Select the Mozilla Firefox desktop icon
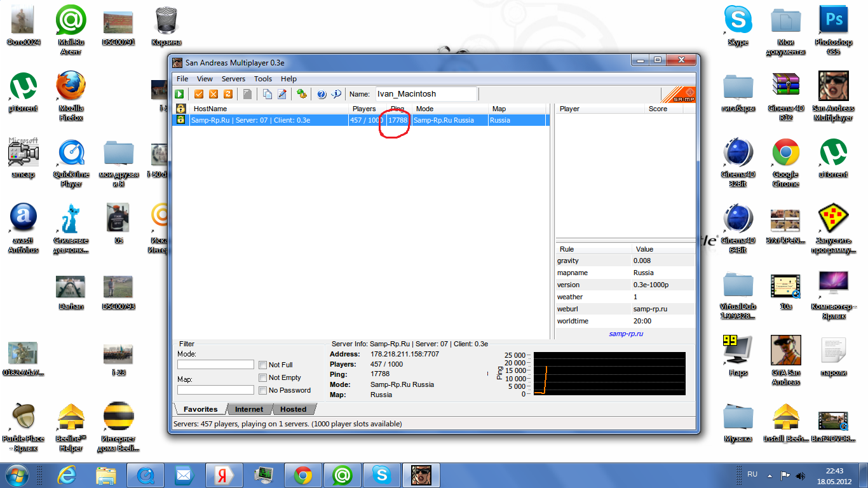Screen dimensions: 868x488 pos(71,95)
